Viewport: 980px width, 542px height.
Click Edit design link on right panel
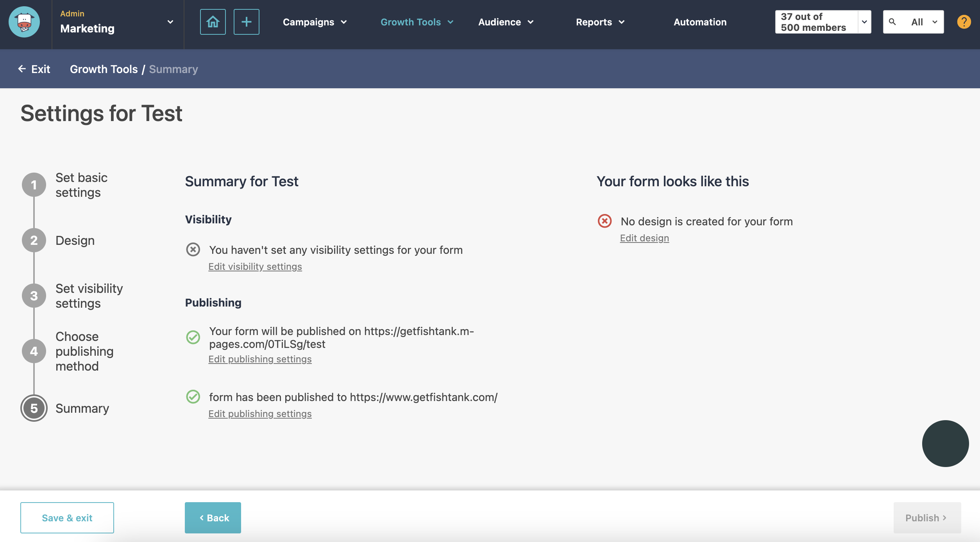[644, 238]
